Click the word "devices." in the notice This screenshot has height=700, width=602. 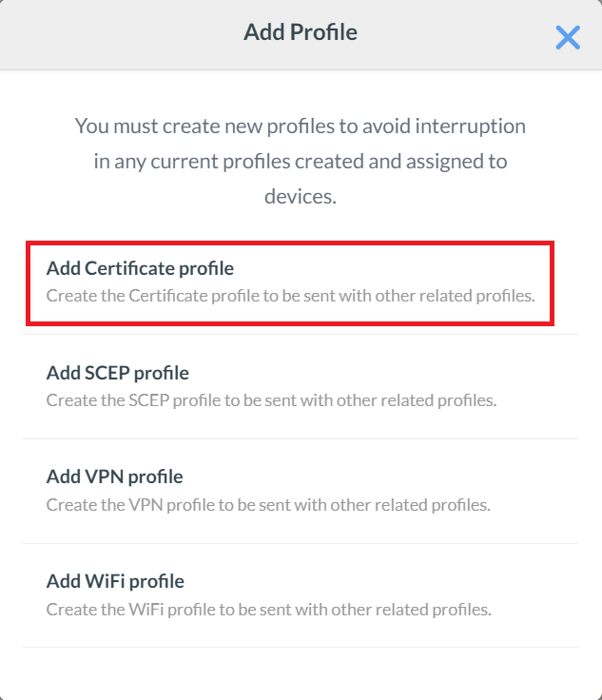(x=301, y=197)
